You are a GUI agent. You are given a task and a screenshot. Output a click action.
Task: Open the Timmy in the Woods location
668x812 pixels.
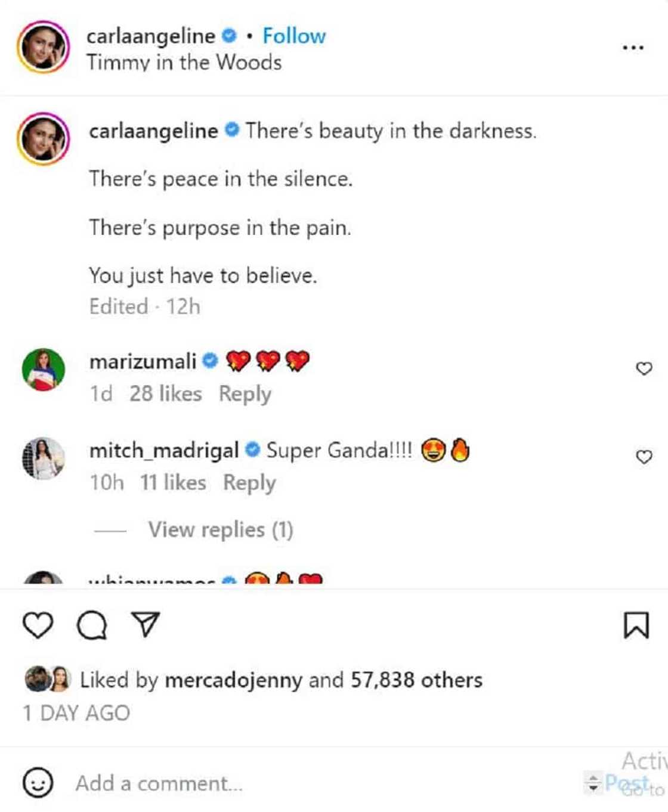pos(184,63)
